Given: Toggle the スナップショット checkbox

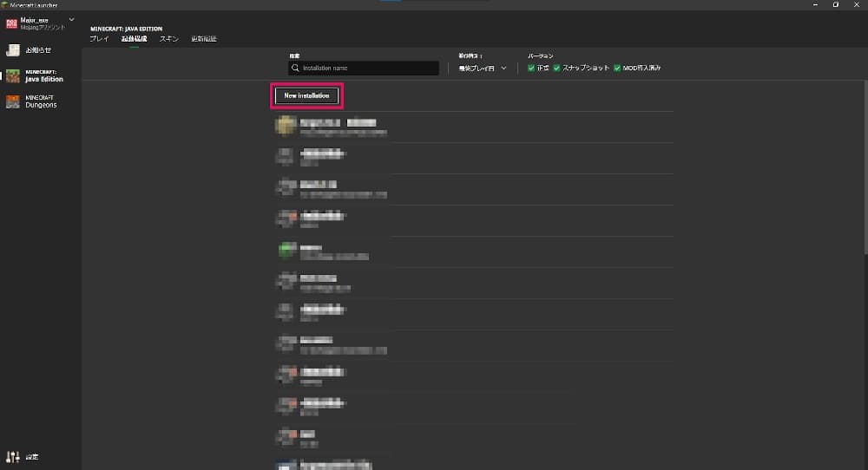Looking at the screenshot, I should pyautogui.click(x=557, y=68).
